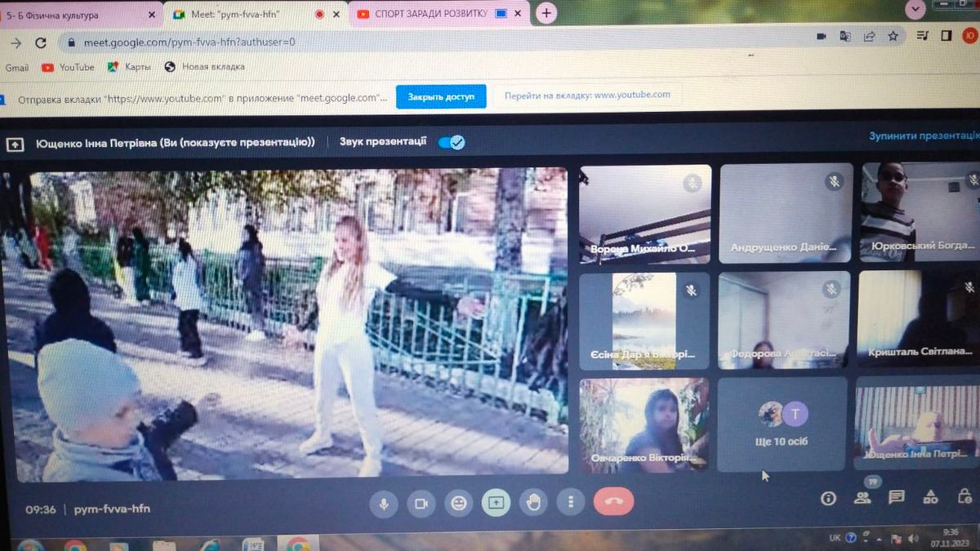Click meeting code pym-fvva-hfn text
Image resolution: width=980 pixels, height=551 pixels.
[112, 509]
